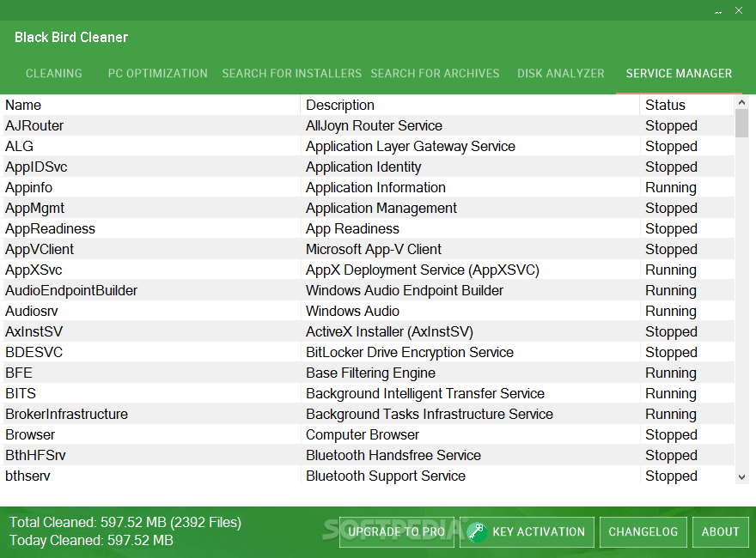Select the AxInstSV service
The height and width of the screenshot is (558, 756).
pyautogui.click(x=34, y=332)
